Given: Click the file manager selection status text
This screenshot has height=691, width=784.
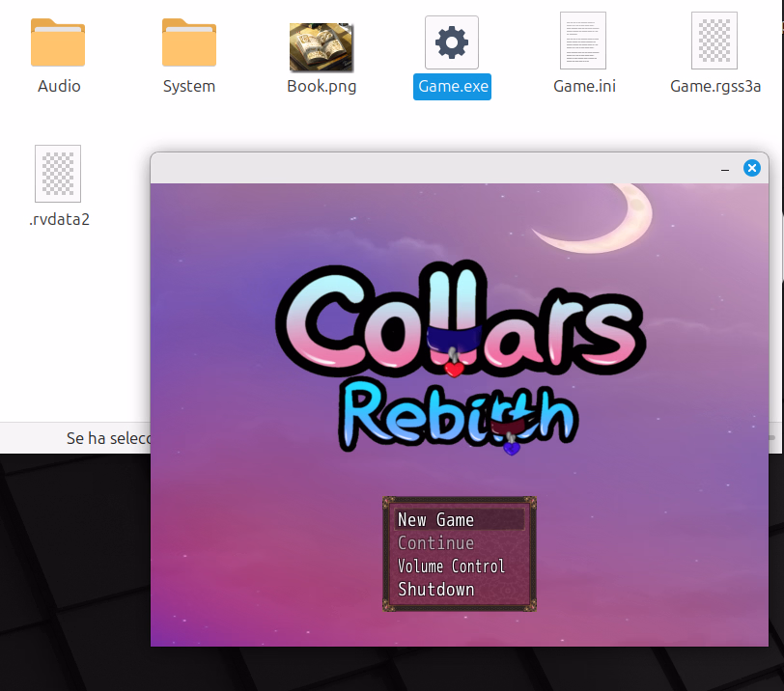Looking at the screenshot, I should [108, 438].
